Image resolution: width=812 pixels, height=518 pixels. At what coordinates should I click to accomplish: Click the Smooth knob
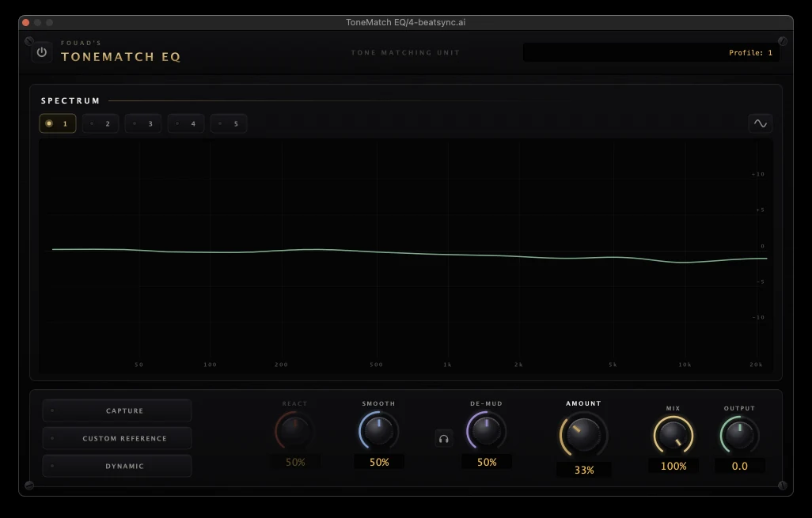(378, 430)
